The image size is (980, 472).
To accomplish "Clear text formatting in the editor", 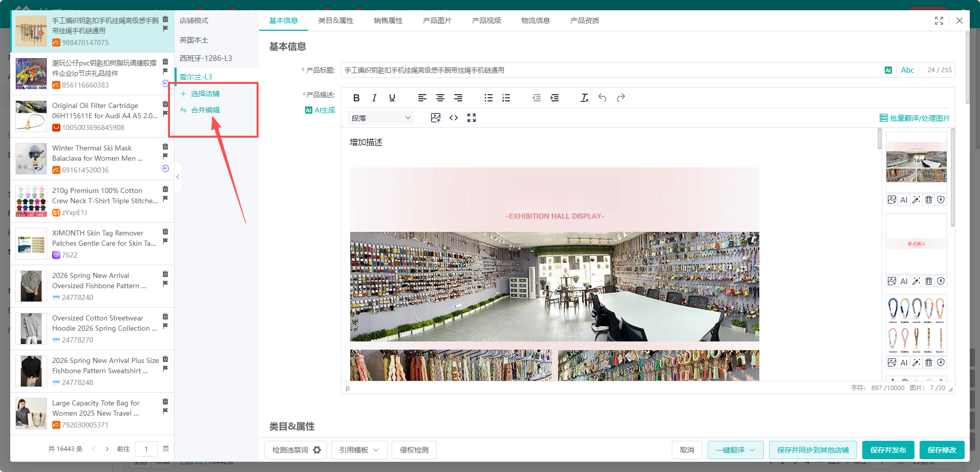I will pyautogui.click(x=585, y=98).
